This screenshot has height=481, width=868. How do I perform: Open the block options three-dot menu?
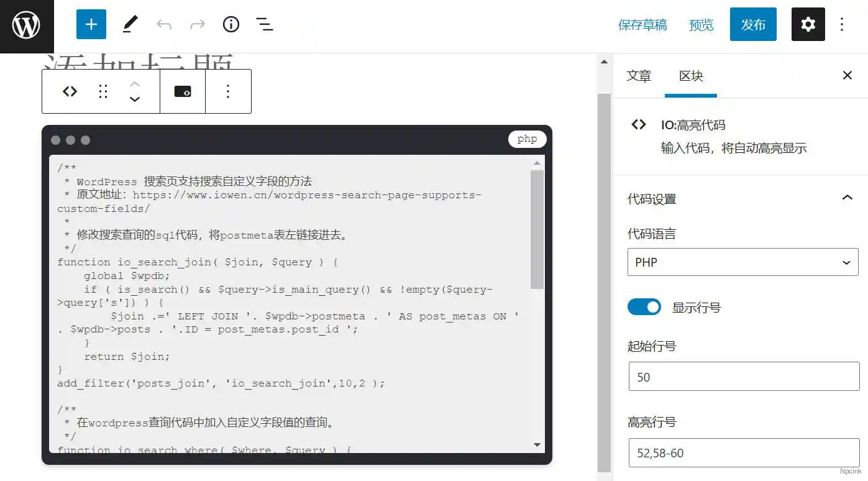228,91
